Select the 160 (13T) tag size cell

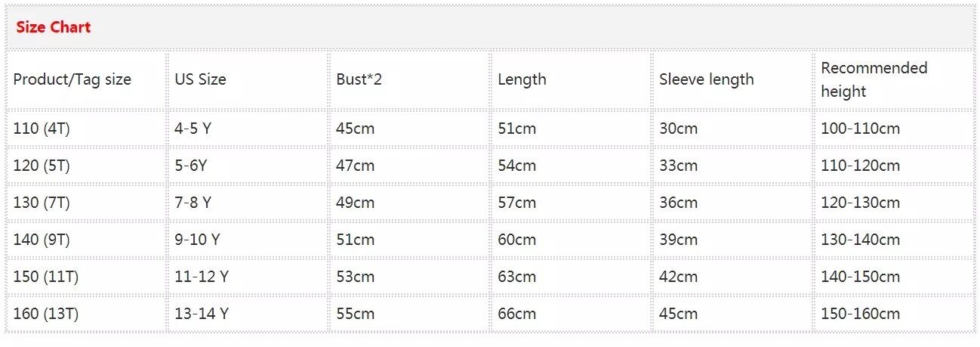click(46, 314)
